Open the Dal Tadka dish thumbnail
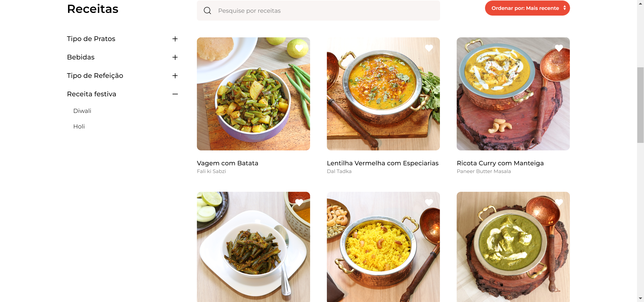 [x=383, y=94]
